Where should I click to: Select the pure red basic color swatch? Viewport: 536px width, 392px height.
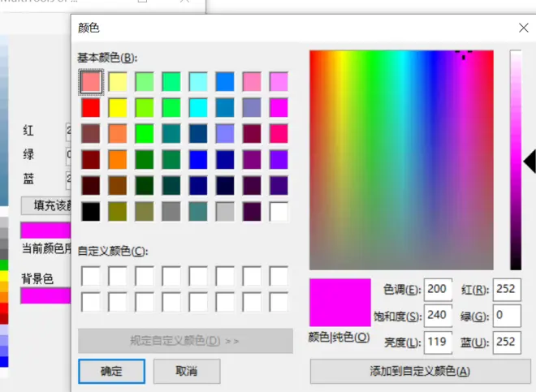coord(91,108)
